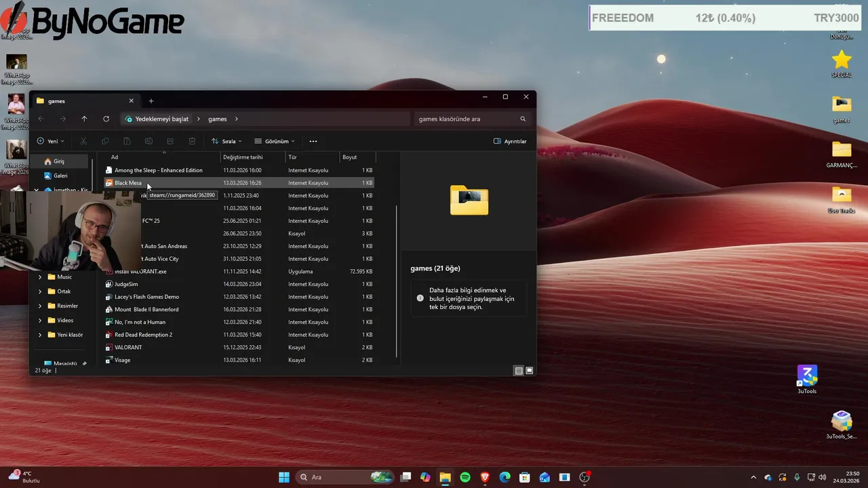Expand the Videos folder in sidebar
Screen dimensions: 868x488
coord(40,320)
